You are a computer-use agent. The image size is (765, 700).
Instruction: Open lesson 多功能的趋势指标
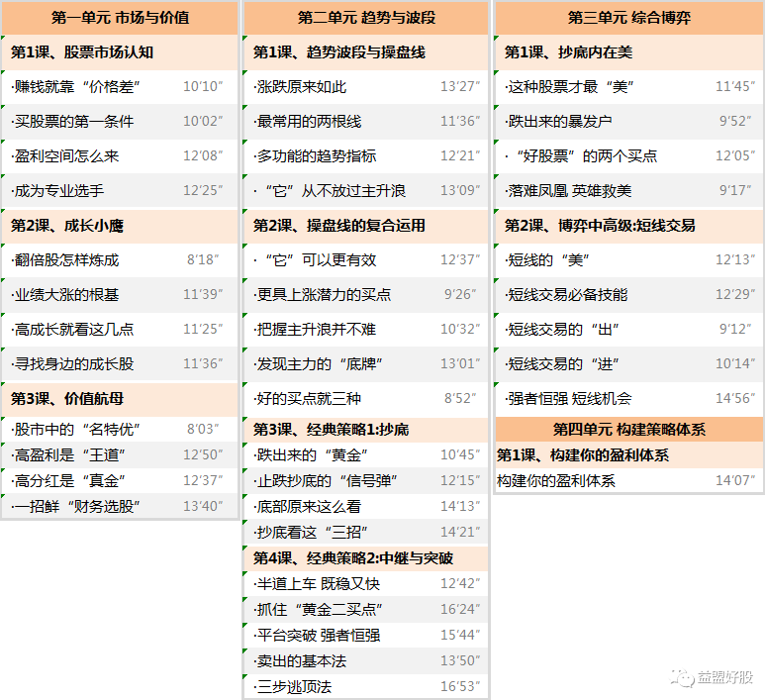[316, 156]
